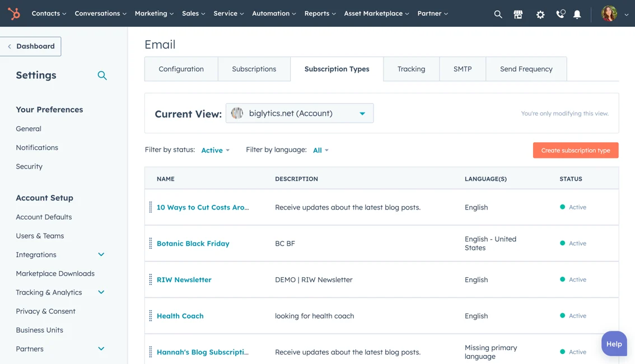Search settings using sidebar magnifier icon
Viewport: 635px width, 364px height.
[102, 76]
